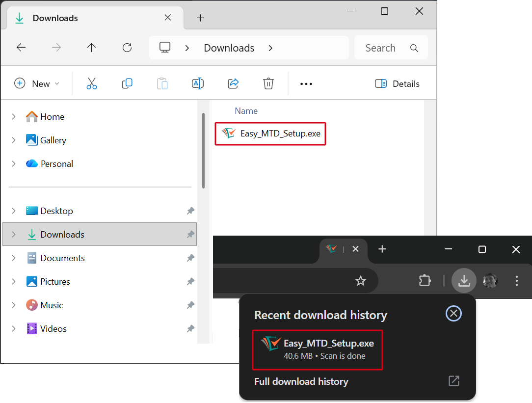
Task: Select the Rename icon
Action: click(198, 83)
